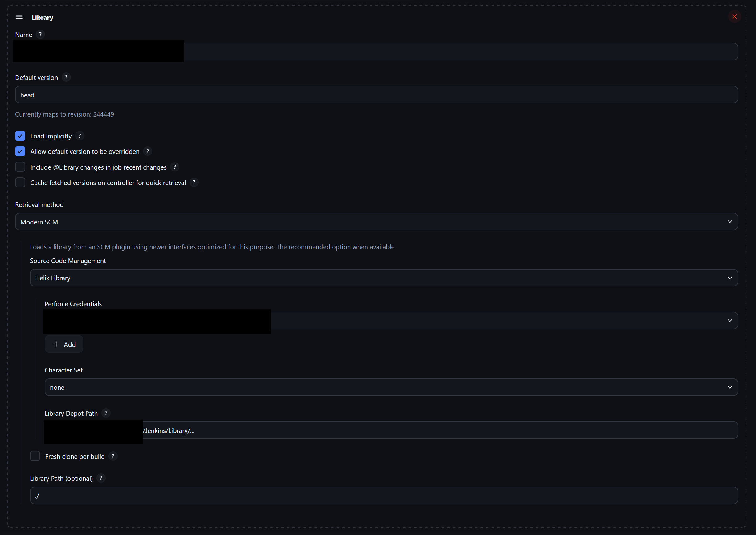Open help icon next to Load implicitly

pyautogui.click(x=80, y=136)
